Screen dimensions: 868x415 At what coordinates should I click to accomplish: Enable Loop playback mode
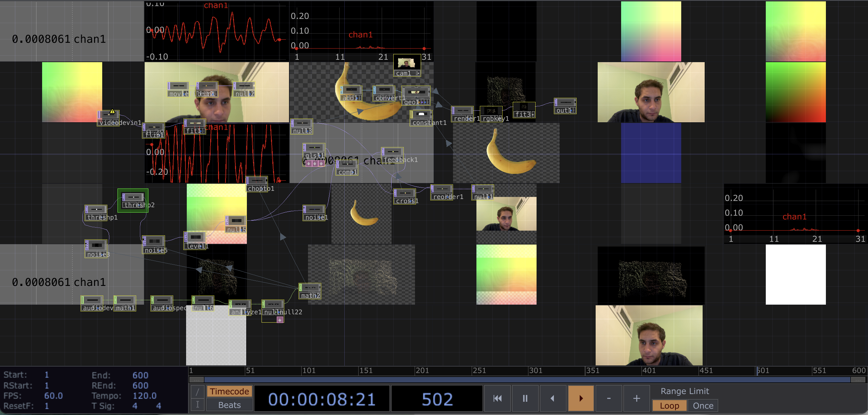tap(669, 405)
